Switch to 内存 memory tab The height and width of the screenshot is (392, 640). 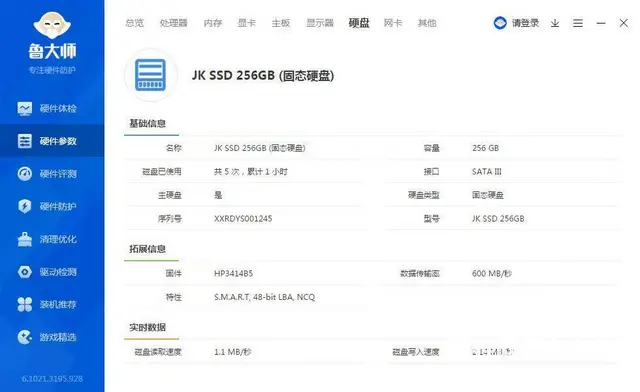point(213,23)
